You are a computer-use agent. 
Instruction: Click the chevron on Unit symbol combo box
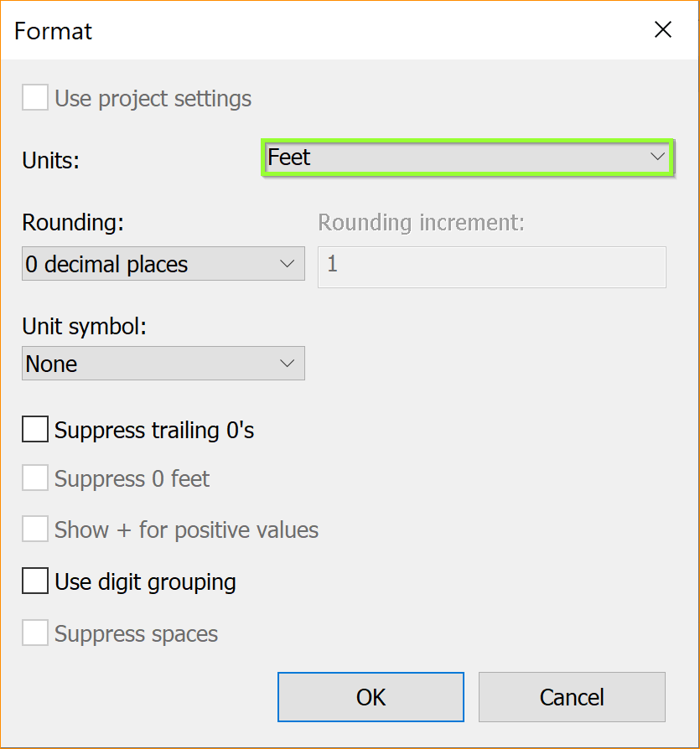pos(288,364)
